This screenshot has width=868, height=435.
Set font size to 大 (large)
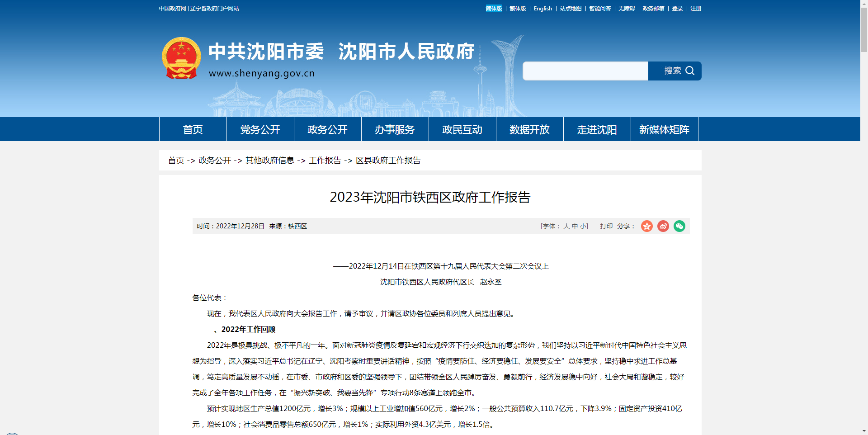tap(566, 226)
